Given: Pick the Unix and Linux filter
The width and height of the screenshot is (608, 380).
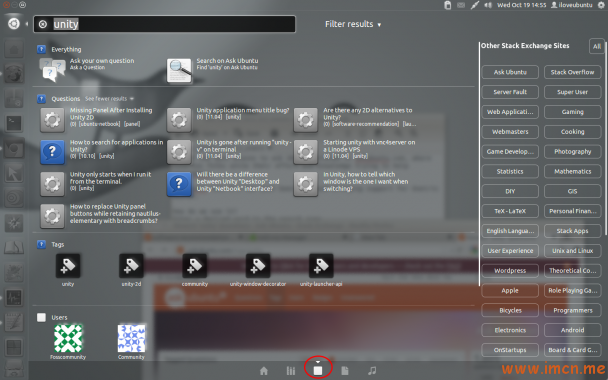Looking at the screenshot, I should pos(572,250).
